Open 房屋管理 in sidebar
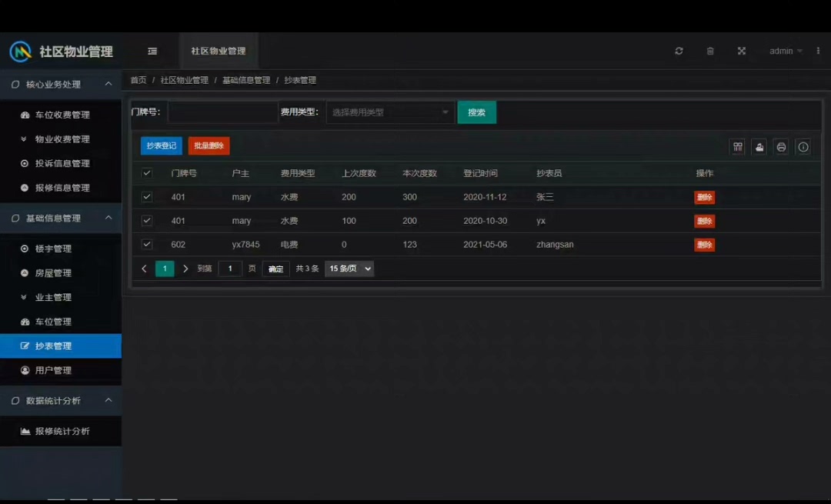The height and width of the screenshot is (504, 831). point(61,273)
